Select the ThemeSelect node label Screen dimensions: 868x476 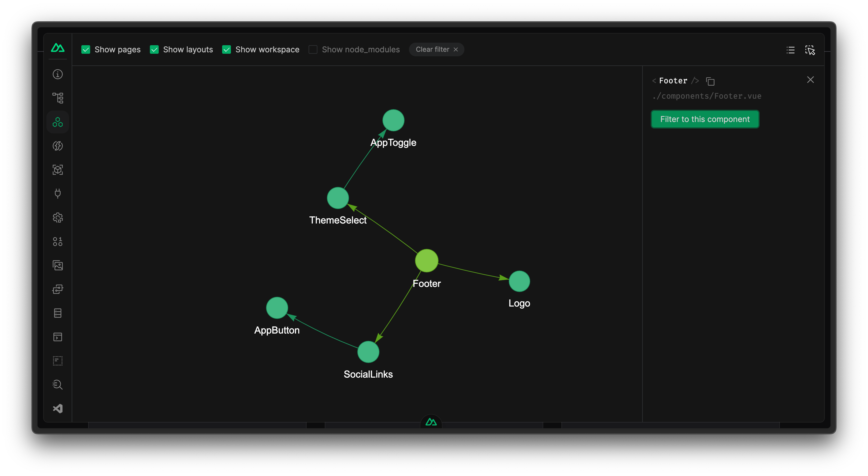[338, 220]
